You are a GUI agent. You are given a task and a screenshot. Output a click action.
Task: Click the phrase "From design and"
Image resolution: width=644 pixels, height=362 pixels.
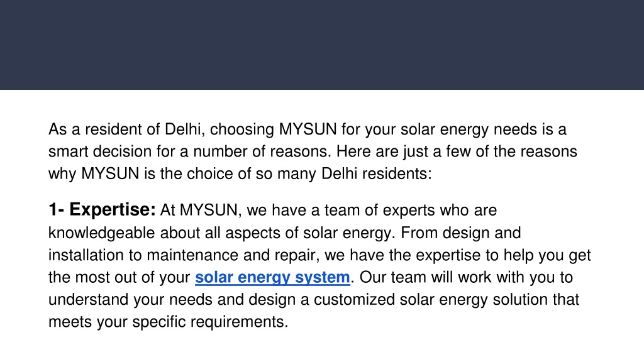pos(461,233)
